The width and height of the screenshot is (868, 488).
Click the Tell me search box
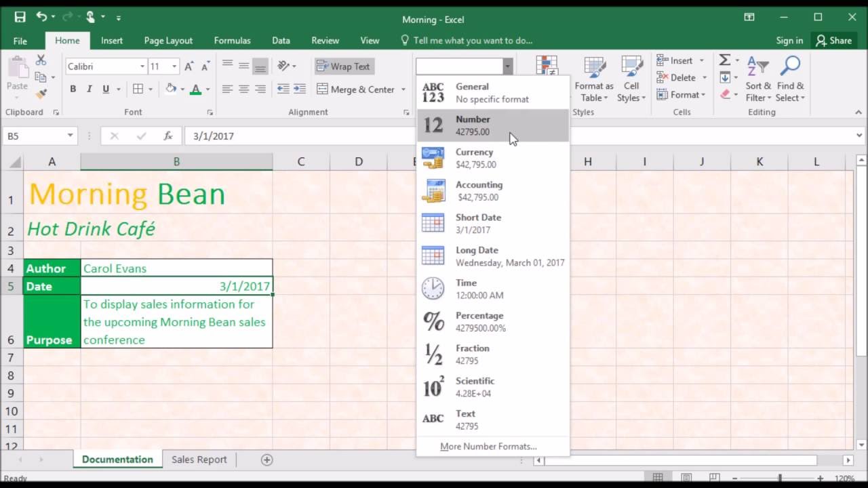(467, 41)
